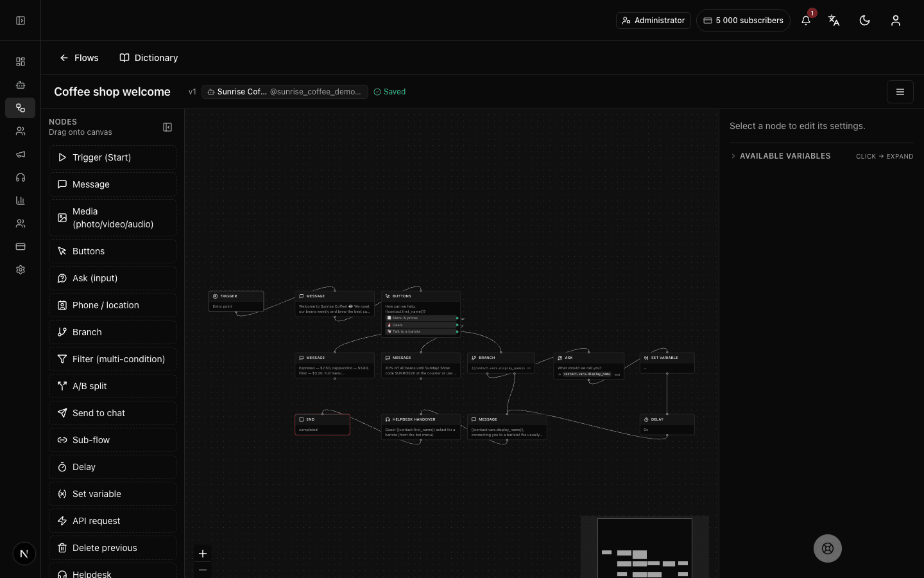Screen dimensions: 924x578
Task: Open the hamburger menu beside flow title
Action: coord(900,92)
